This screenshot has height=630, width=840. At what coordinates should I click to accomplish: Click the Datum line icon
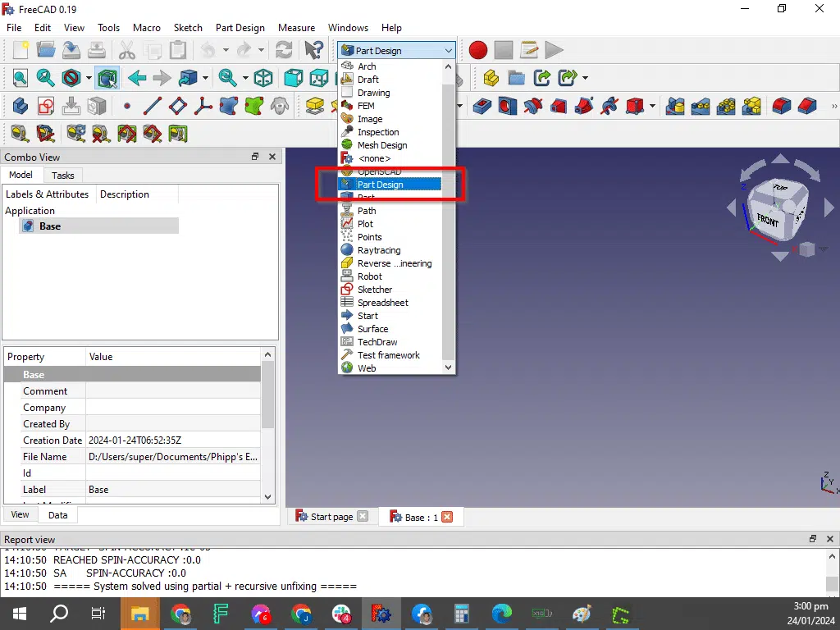152,106
